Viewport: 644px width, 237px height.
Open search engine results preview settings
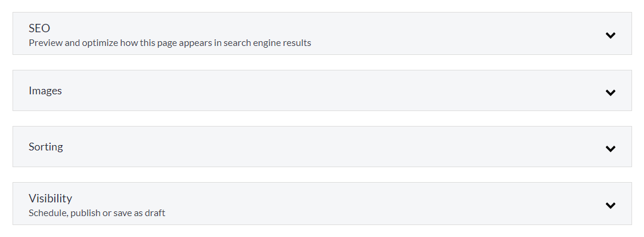[322, 33]
